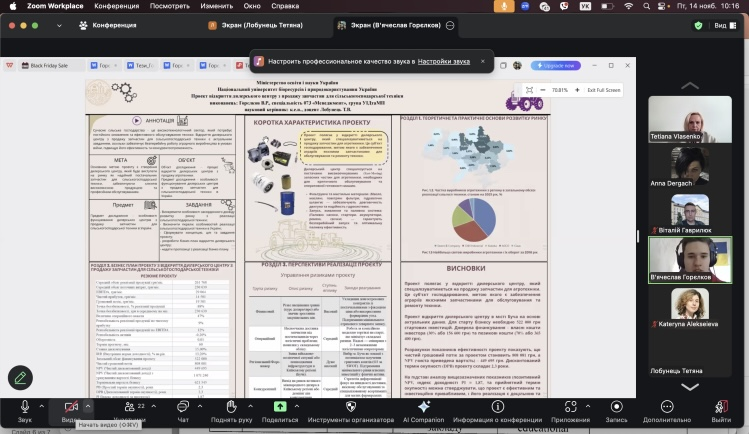Open Конференция menu in macOS menu bar
749x434 pixels.
click(117, 6)
